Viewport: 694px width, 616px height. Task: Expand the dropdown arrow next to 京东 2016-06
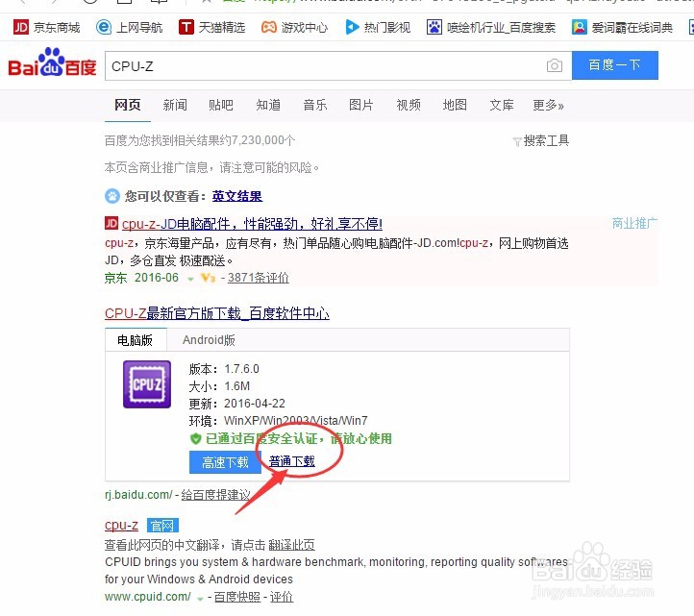point(190,279)
